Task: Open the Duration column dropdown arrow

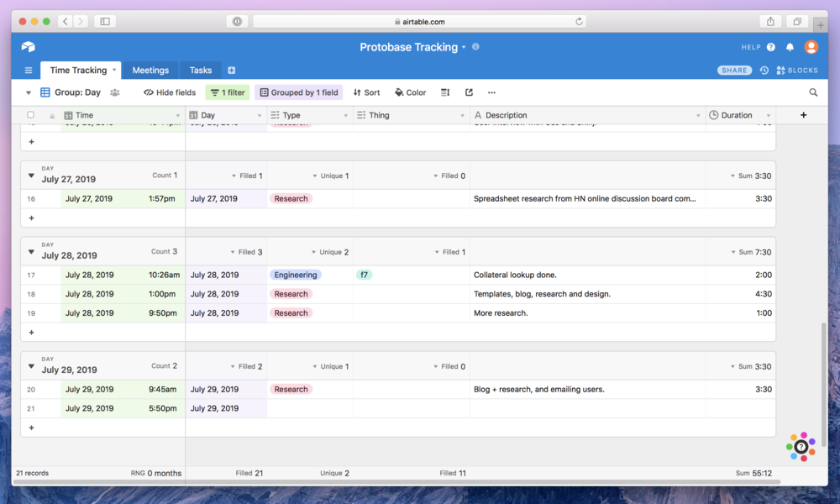Action: tap(768, 115)
